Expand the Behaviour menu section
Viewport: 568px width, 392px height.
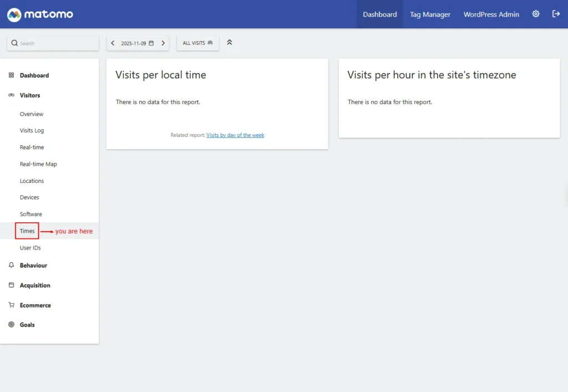pyautogui.click(x=33, y=266)
